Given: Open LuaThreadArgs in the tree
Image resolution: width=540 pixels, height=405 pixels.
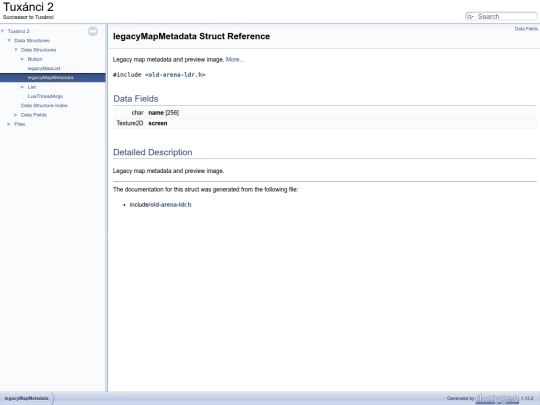Looking at the screenshot, I should tap(45, 96).
